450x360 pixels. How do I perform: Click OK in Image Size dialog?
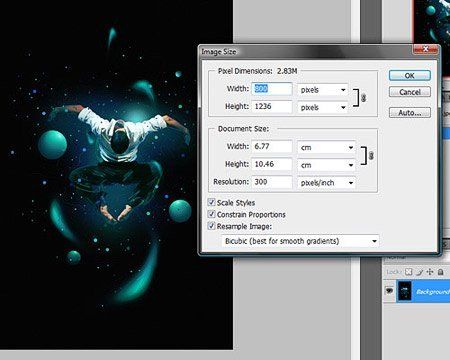tap(410, 76)
